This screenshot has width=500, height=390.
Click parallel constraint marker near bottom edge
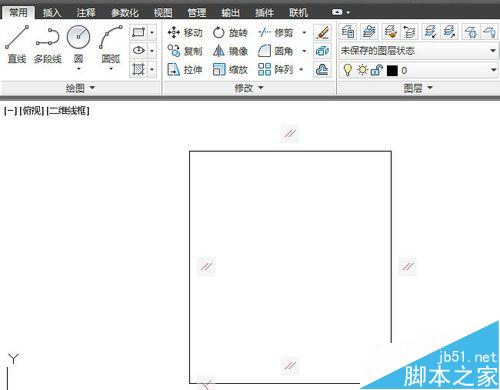coord(290,366)
